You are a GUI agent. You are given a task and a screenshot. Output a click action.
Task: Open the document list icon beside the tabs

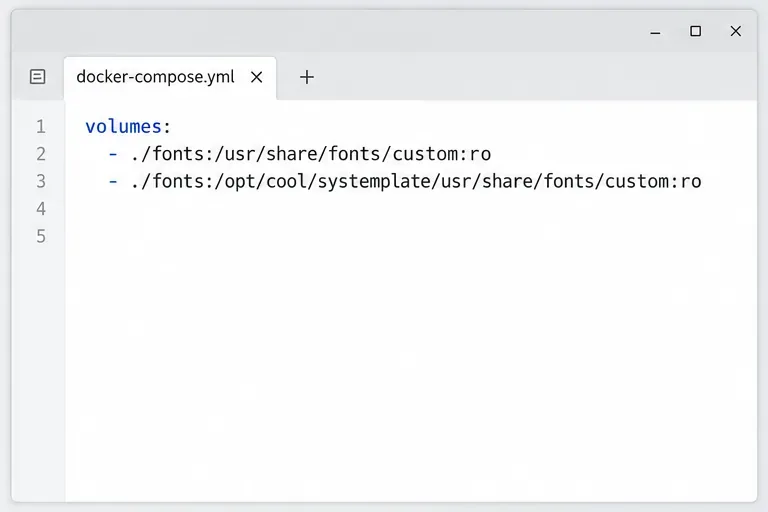pos(37,76)
